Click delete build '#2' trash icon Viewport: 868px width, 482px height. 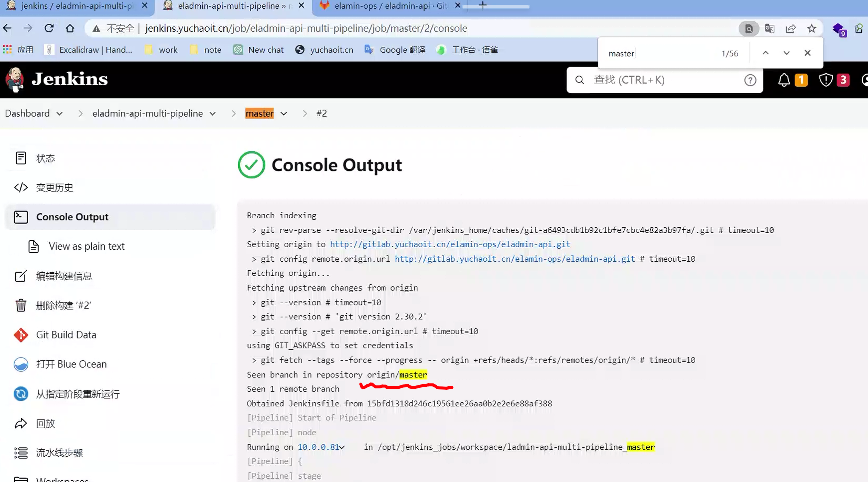point(21,305)
